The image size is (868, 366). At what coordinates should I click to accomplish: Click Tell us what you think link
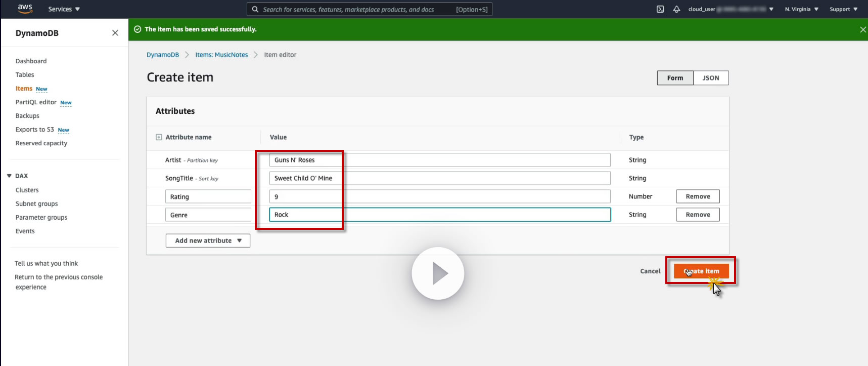point(46,263)
